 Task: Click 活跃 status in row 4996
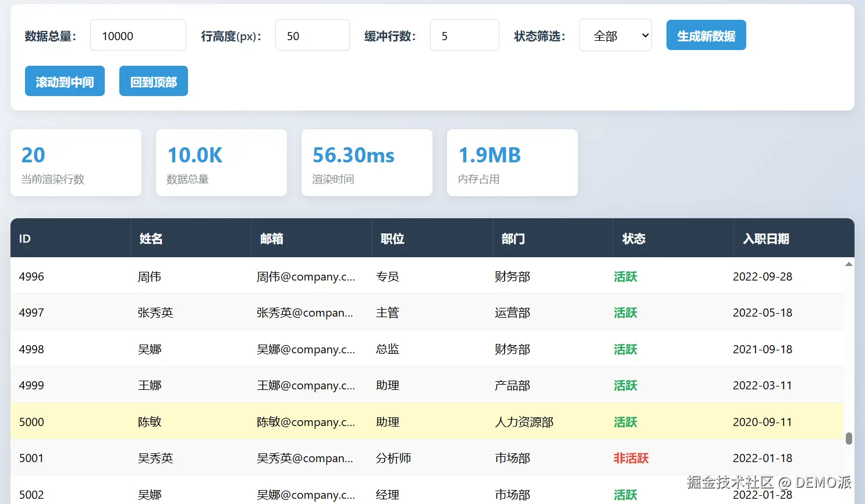(x=625, y=276)
